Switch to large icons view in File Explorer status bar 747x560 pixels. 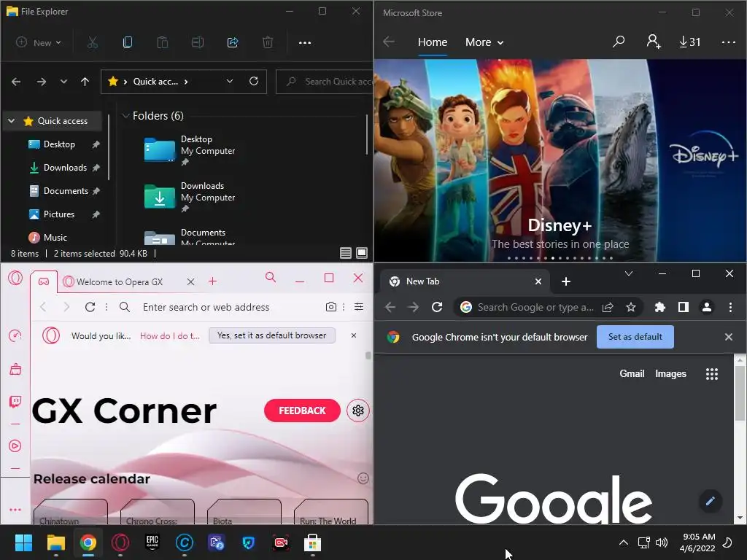(362, 253)
